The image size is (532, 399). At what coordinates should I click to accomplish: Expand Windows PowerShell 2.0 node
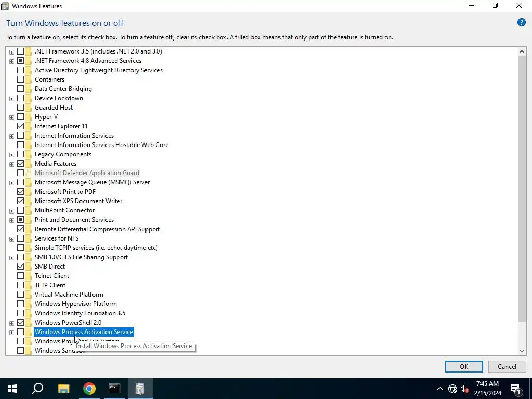click(x=11, y=323)
